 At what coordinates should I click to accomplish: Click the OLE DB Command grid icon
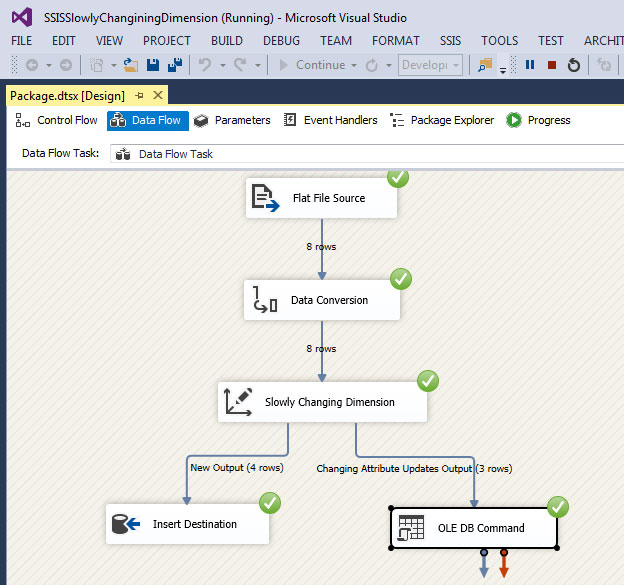411,528
